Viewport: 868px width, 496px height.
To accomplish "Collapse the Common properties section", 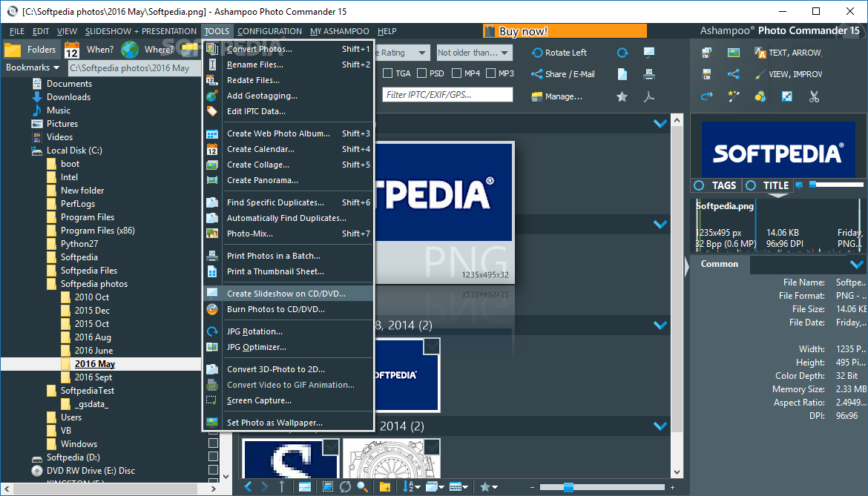I will pos(856,265).
